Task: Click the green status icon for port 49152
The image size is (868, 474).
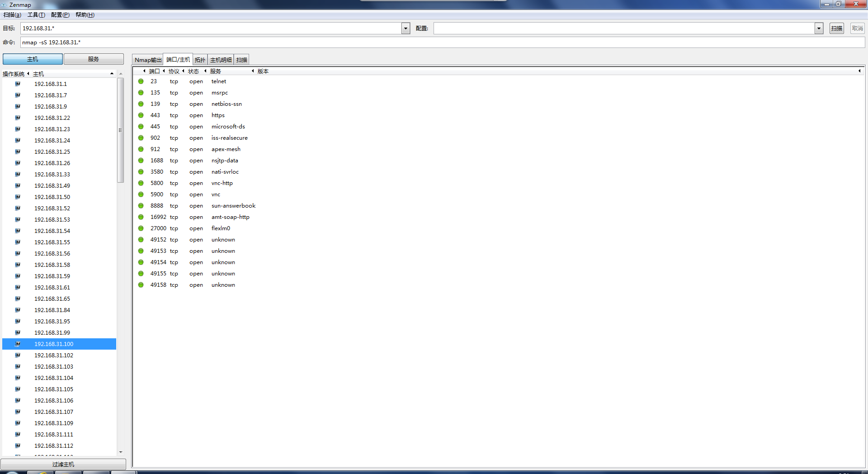Action: pos(141,240)
